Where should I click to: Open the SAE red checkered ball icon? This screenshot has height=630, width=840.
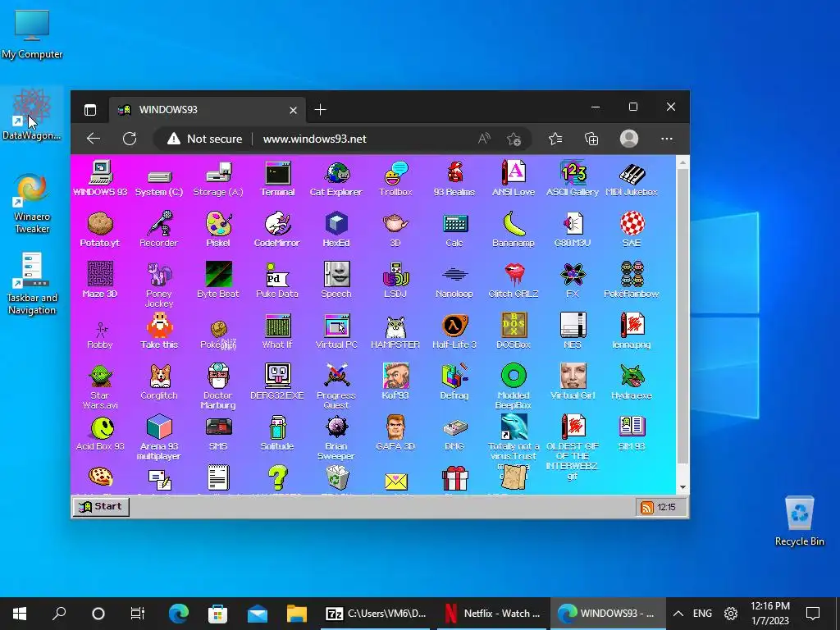pyautogui.click(x=632, y=230)
